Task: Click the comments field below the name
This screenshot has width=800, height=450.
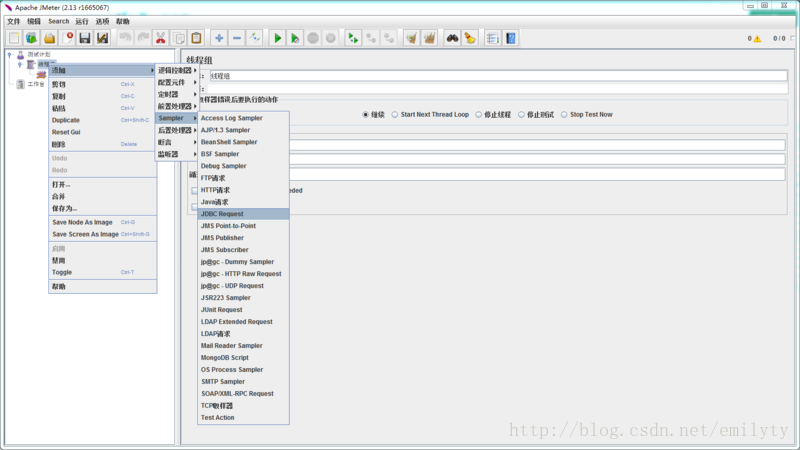Action: click(x=498, y=89)
